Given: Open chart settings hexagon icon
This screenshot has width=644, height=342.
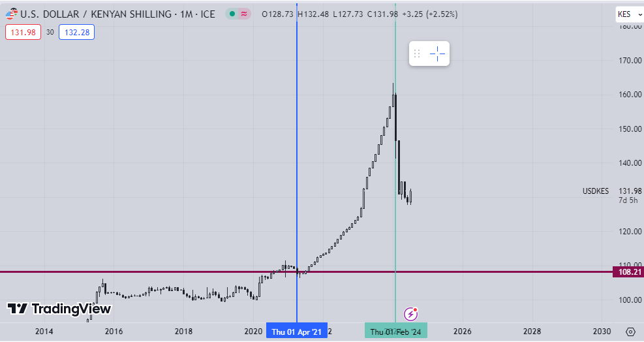Looking at the screenshot, I should 630,332.
